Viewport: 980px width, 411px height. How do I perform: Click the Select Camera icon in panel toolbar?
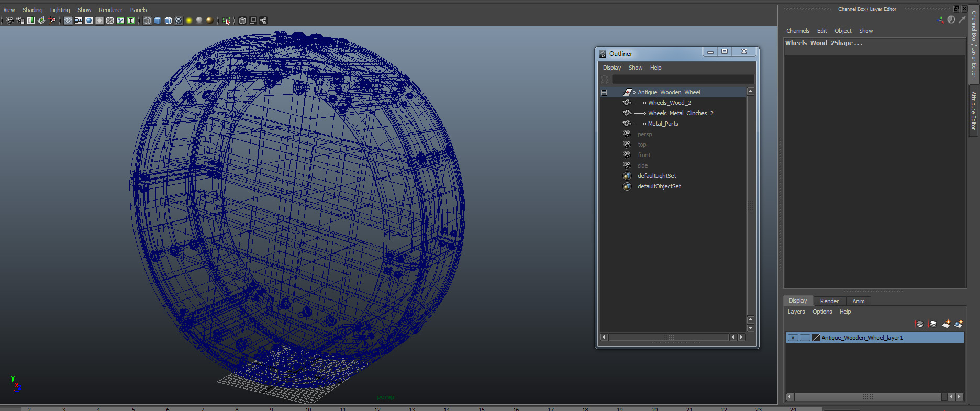tap(9, 20)
